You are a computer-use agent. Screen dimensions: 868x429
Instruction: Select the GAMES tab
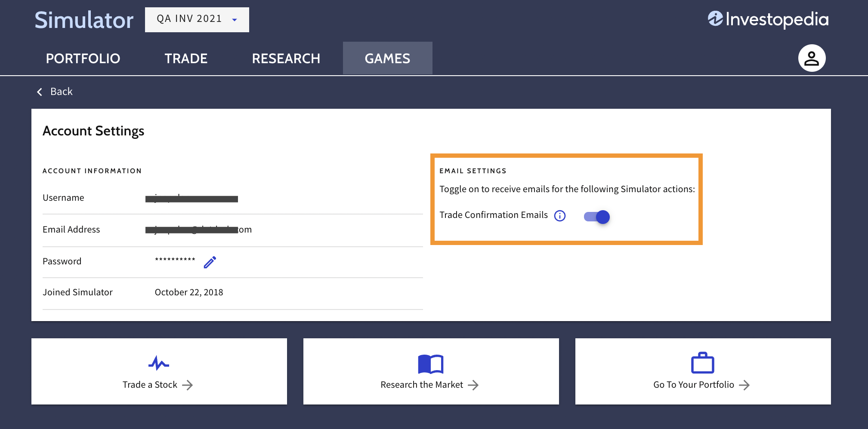(x=387, y=58)
